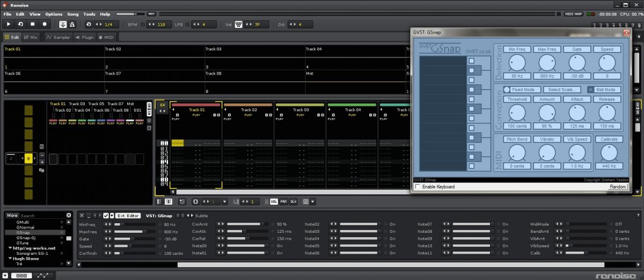Toggle the quantize Q icon

tap(195, 202)
